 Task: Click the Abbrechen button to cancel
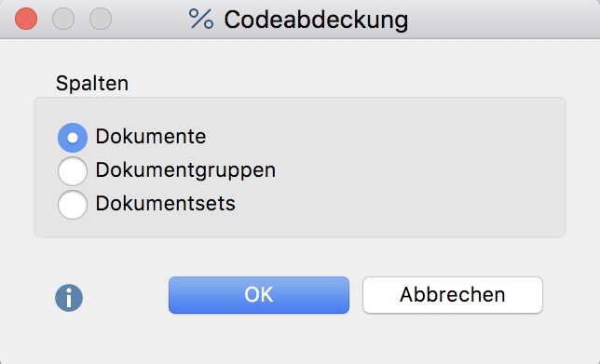tap(453, 295)
